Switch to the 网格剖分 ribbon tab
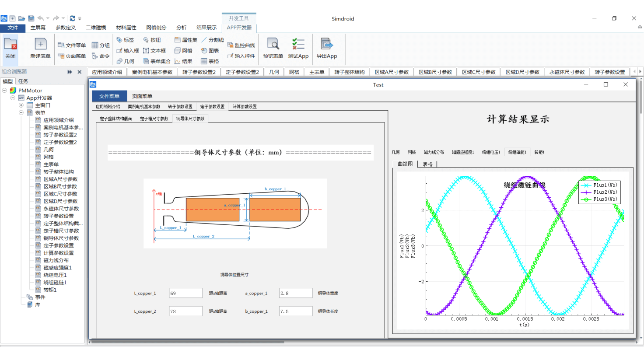This screenshot has height=360, width=644. tap(156, 28)
